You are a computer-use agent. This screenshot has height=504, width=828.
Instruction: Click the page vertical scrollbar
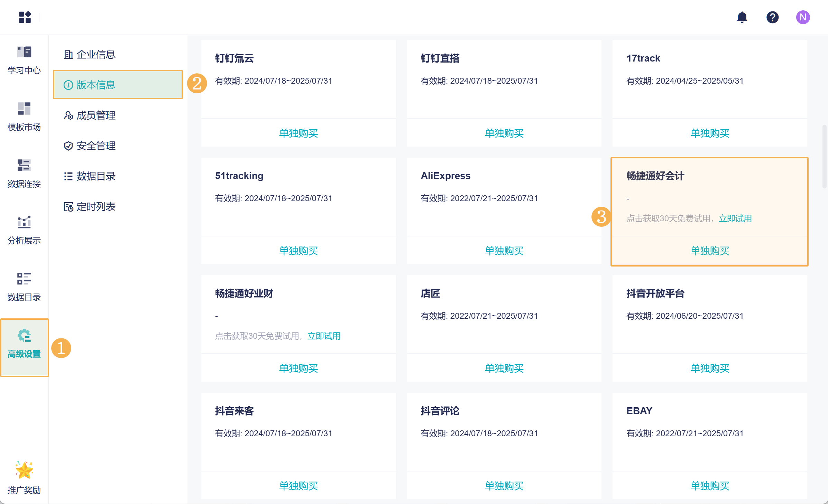825,157
